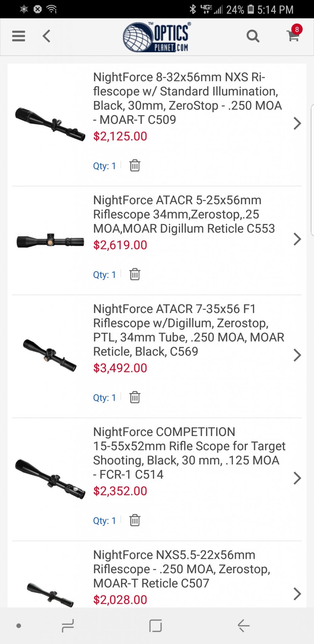Tap the back arrow in header
314x644 pixels.
coord(46,36)
